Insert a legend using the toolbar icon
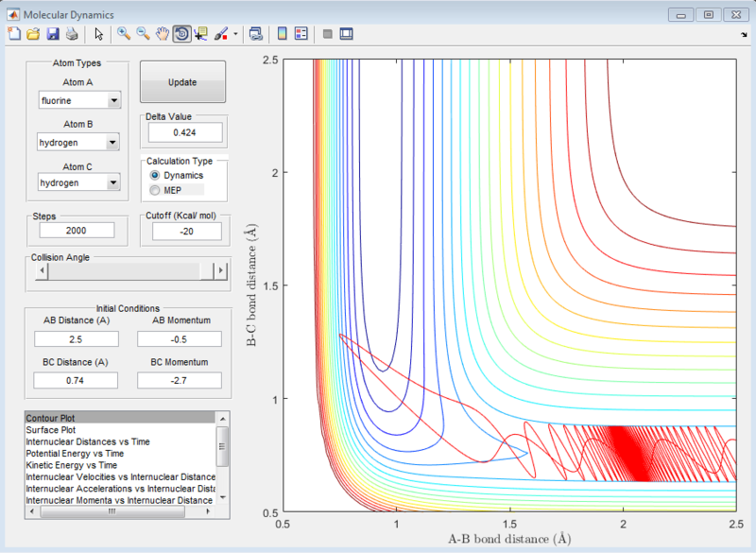 click(301, 34)
